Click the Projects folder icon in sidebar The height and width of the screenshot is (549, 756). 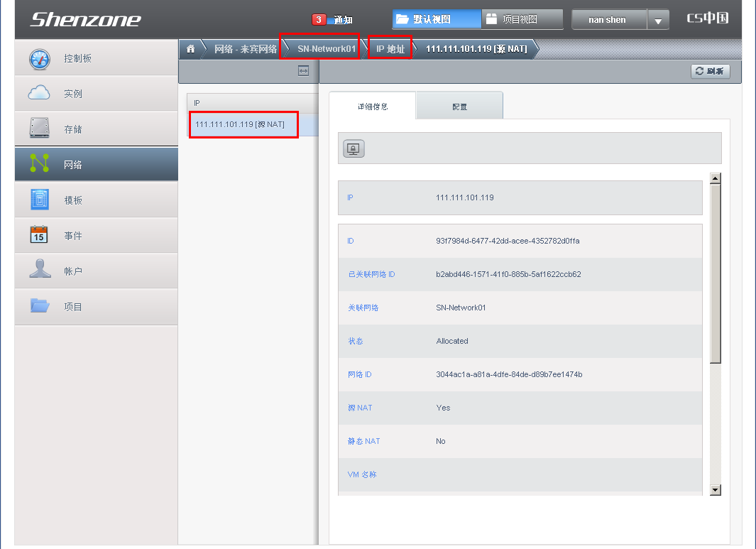(40, 306)
